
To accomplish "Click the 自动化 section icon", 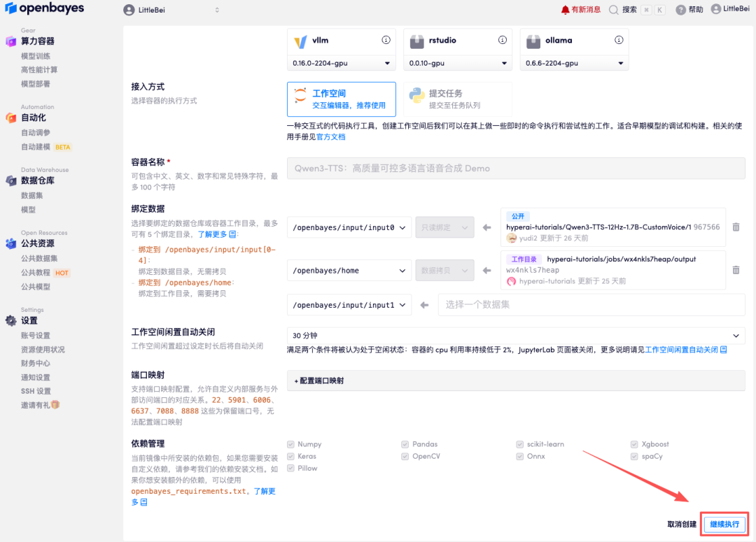I will pyautogui.click(x=10, y=118).
